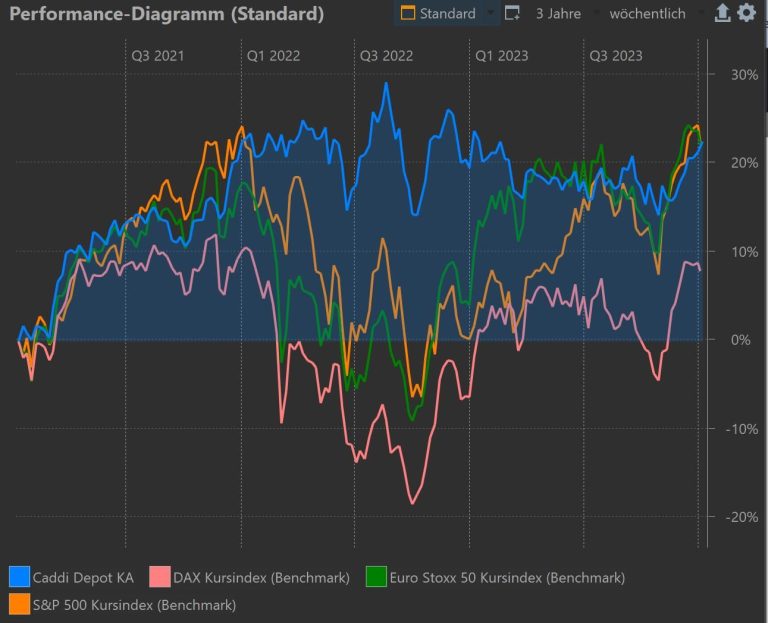This screenshot has height=623, width=768.
Task: Click the pink DAX Kursindex swatch
Action: pos(160,576)
